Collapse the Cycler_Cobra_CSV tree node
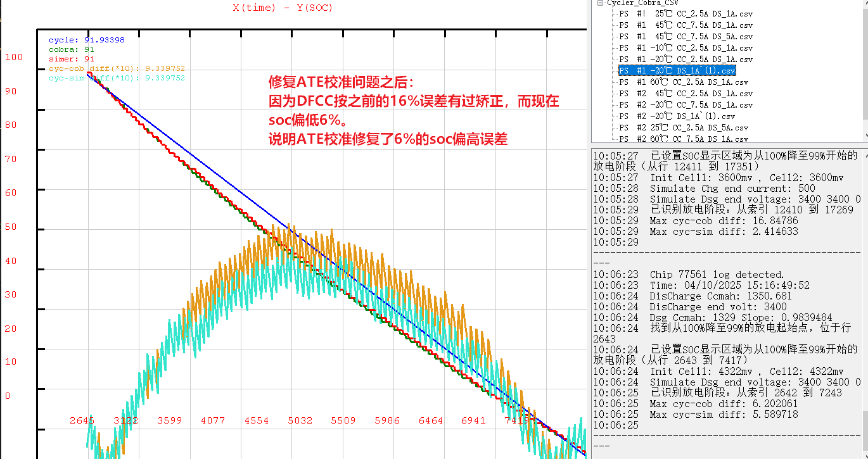The image size is (868, 459). tap(599, 3)
